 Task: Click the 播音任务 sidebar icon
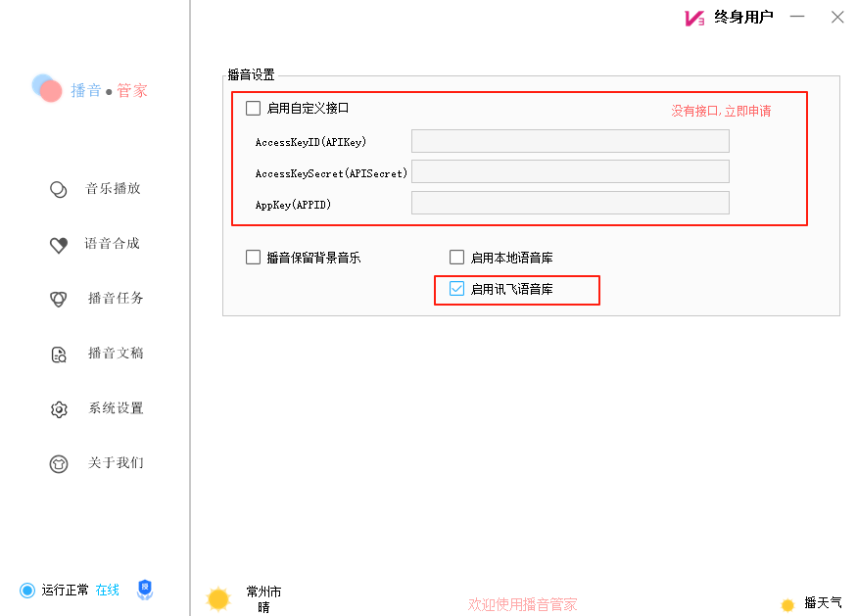[59, 299]
